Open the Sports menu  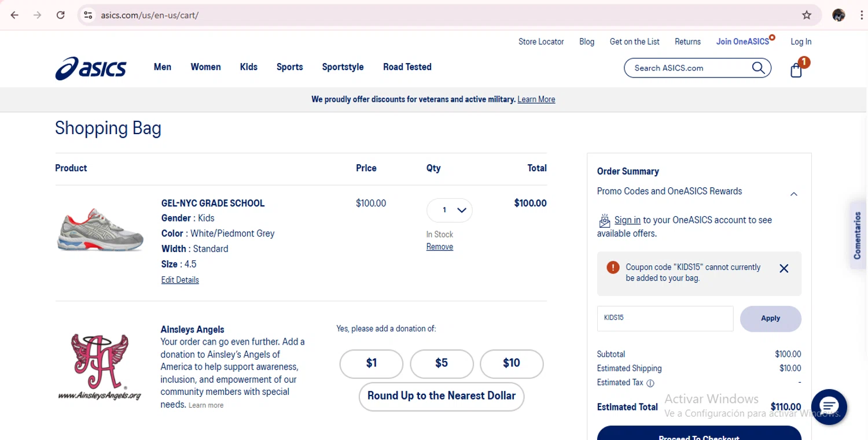click(x=290, y=67)
